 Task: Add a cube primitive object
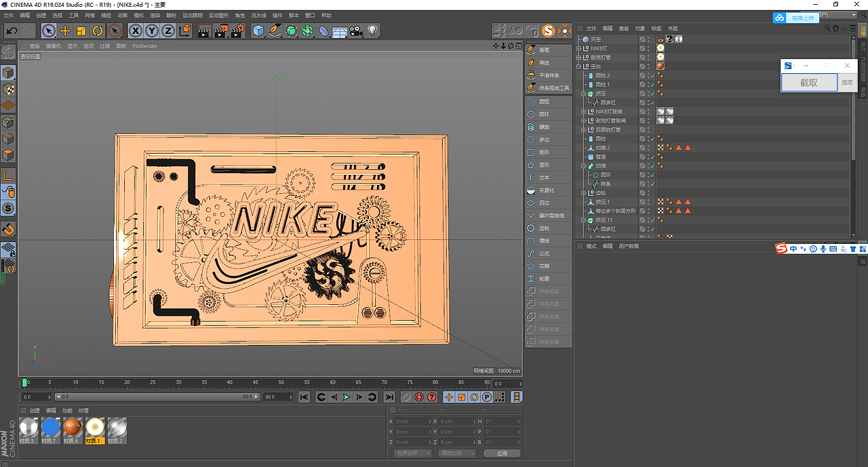258,31
